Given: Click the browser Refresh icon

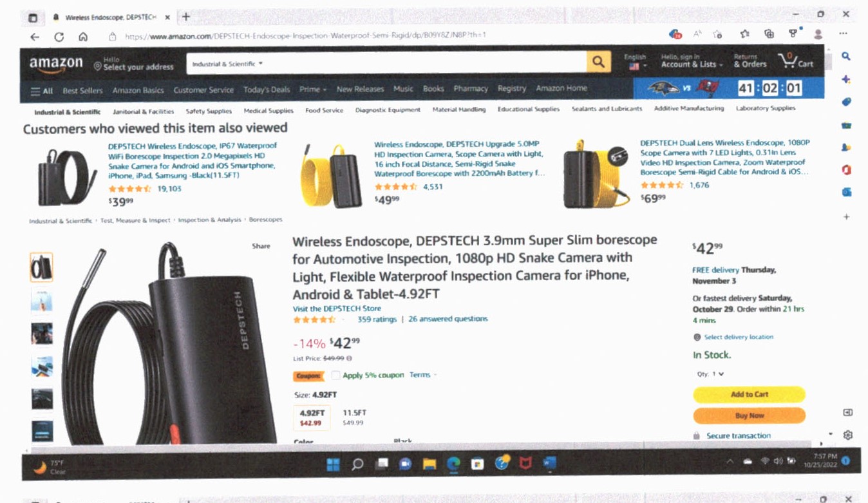Looking at the screenshot, I should [59, 37].
